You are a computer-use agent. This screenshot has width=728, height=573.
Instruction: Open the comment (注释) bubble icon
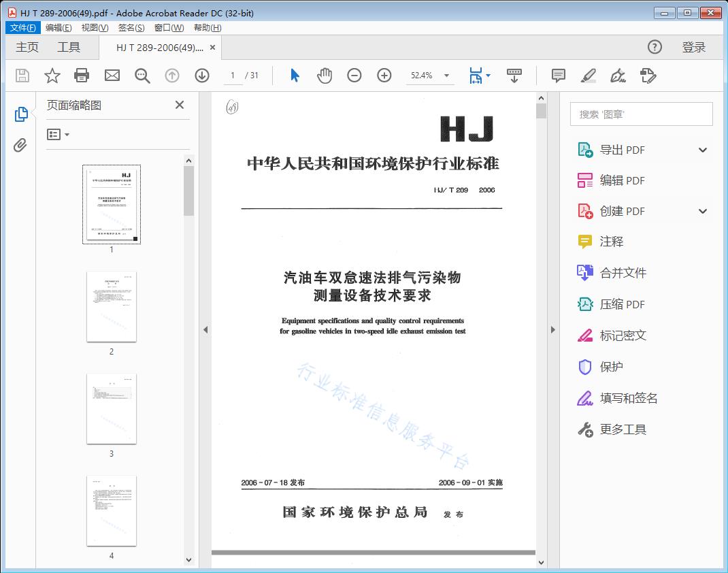point(558,76)
